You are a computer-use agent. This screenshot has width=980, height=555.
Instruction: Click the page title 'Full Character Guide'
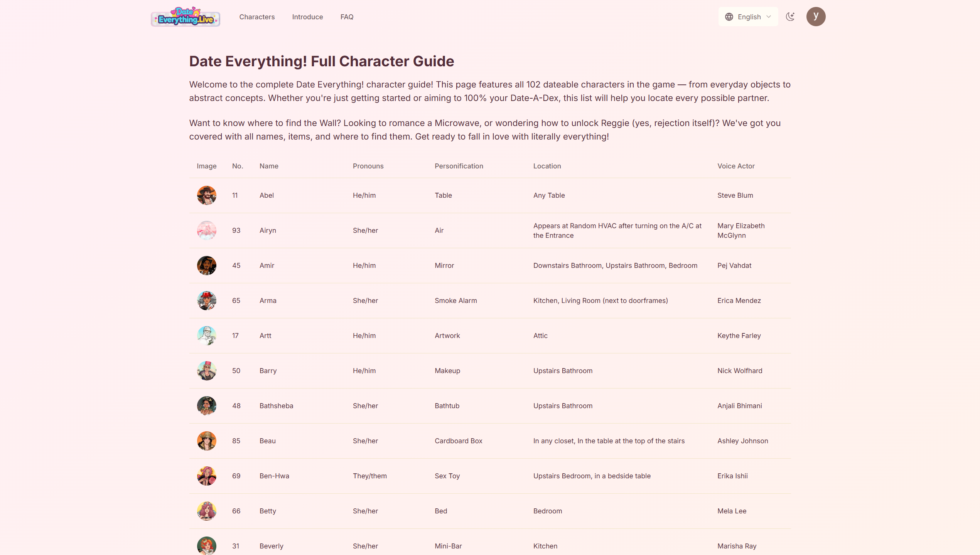(382, 61)
